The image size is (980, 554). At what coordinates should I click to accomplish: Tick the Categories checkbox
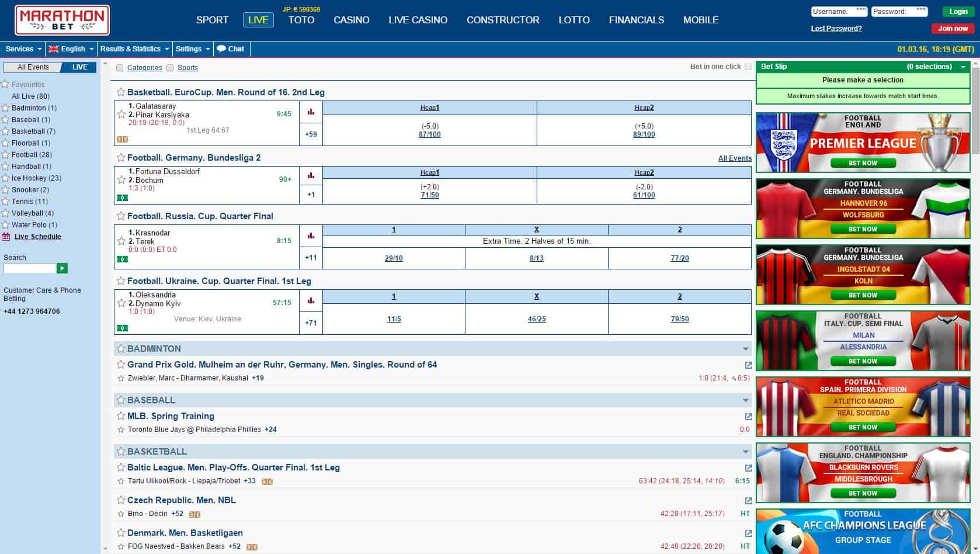click(120, 68)
